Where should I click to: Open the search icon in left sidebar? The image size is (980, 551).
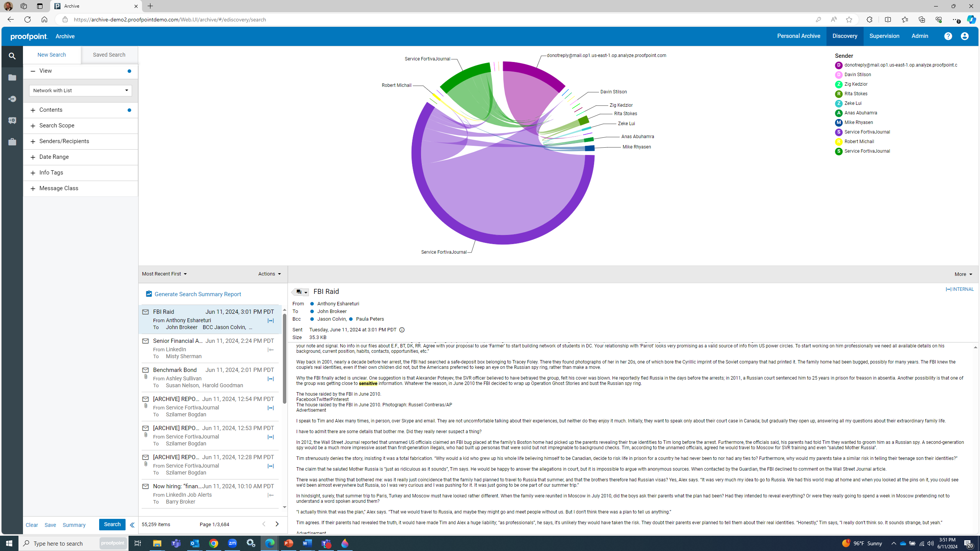pyautogui.click(x=12, y=56)
